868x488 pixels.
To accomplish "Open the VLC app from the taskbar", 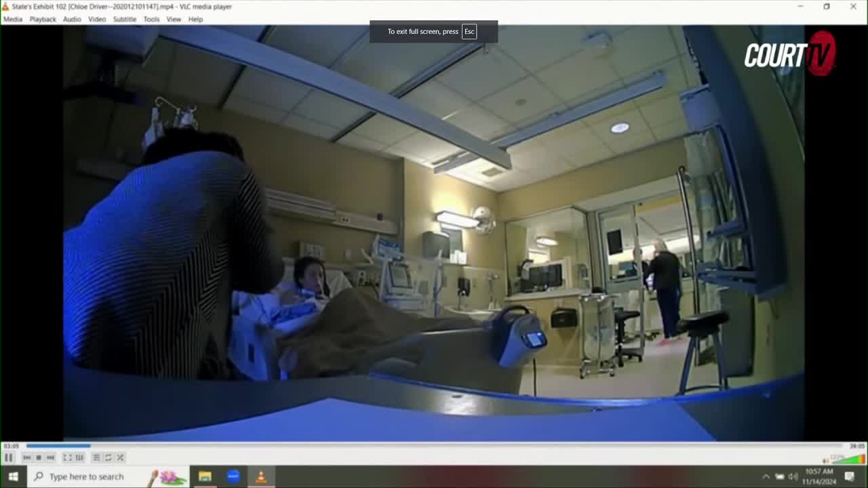I will coord(261,476).
